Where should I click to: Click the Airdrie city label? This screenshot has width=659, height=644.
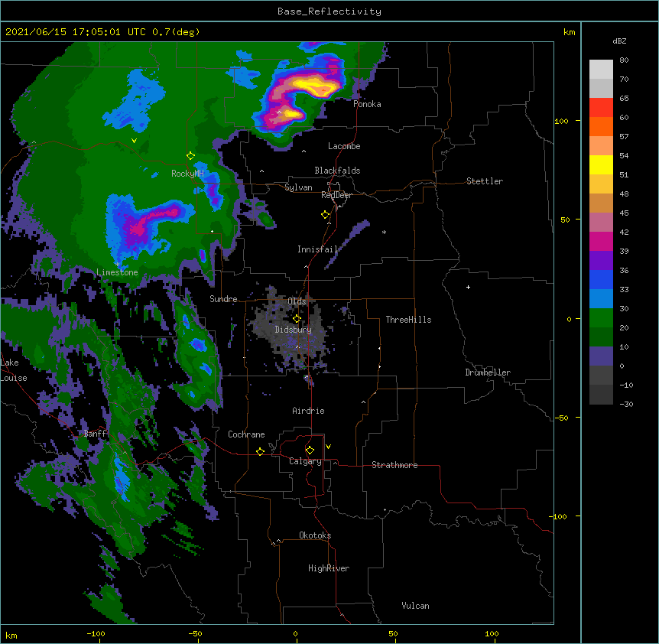click(309, 411)
